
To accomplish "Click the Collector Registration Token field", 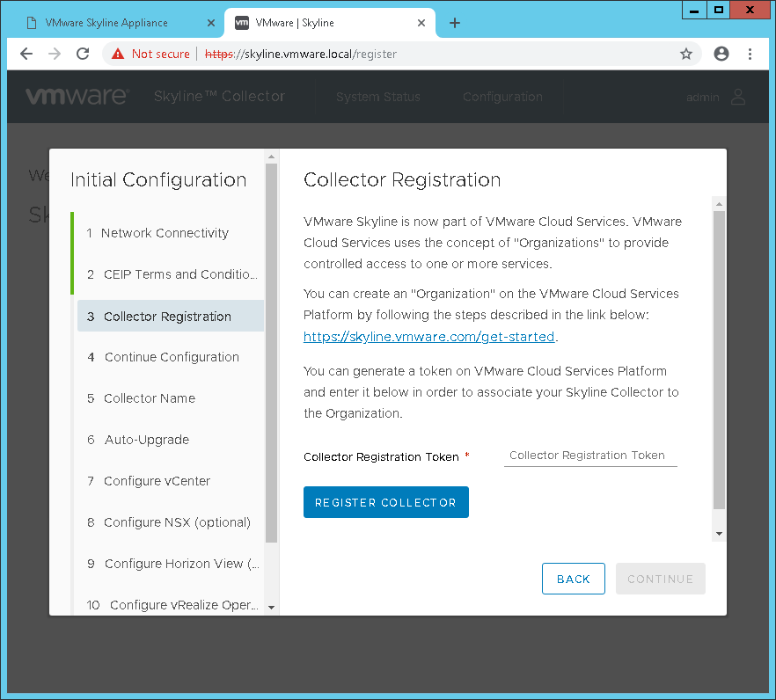I will pos(590,456).
